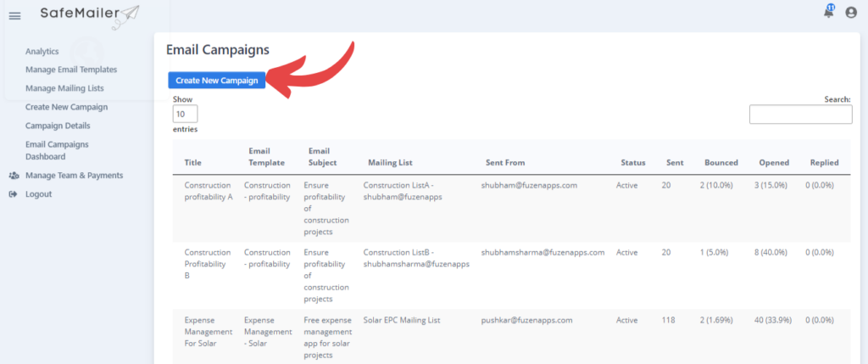Click 'Solar EPC Mailing List' cell
The height and width of the screenshot is (364, 868).
[x=402, y=320]
